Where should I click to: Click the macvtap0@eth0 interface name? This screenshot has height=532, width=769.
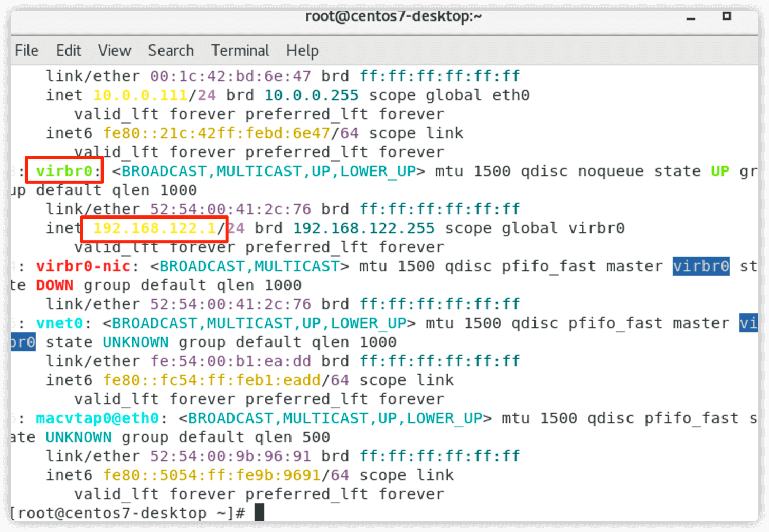click(x=97, y=418)
